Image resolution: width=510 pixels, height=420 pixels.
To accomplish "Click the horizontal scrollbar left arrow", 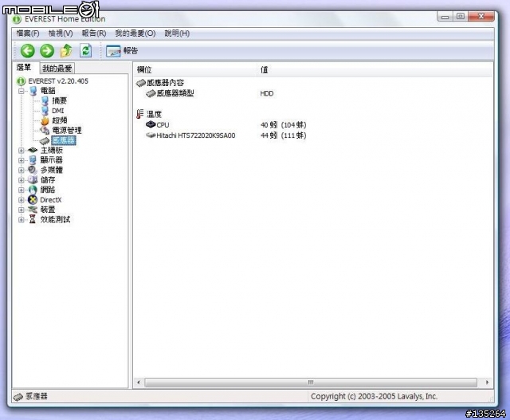I will pos(139,383).
